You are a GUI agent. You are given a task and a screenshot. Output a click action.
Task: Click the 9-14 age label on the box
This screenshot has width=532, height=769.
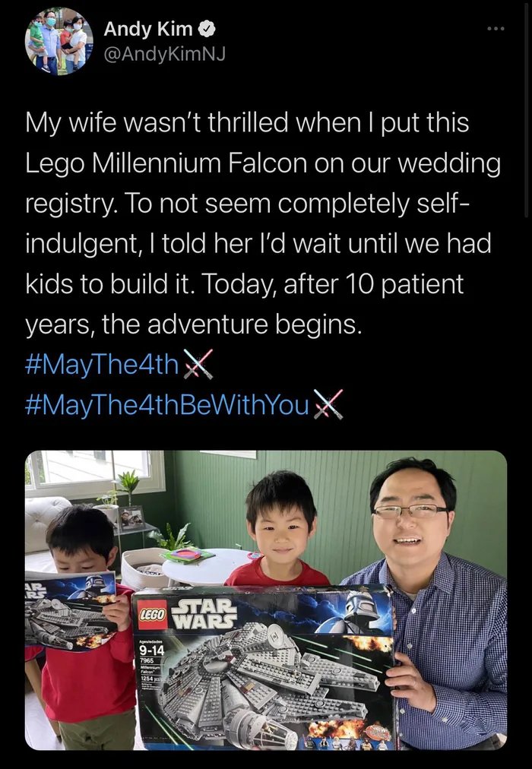pos(154,651)
